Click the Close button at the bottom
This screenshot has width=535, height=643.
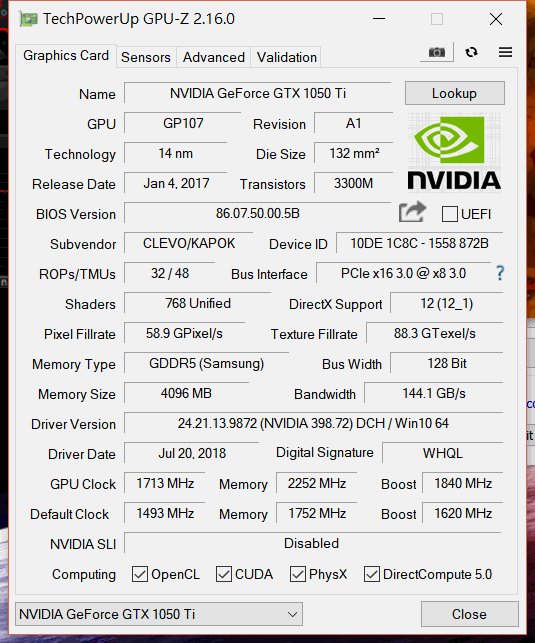[x=469, y=614]
